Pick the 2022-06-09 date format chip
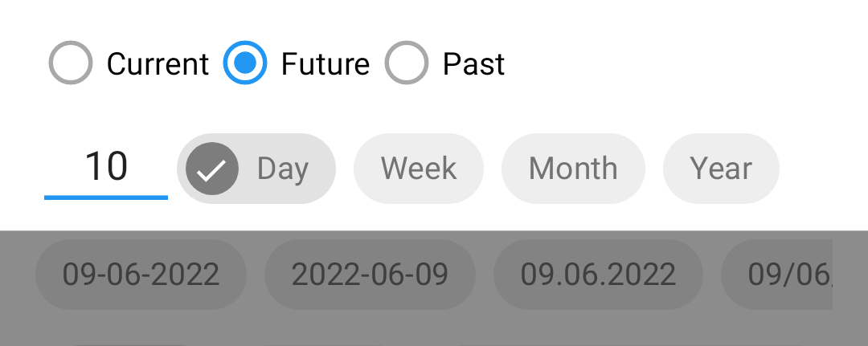This screenshot has height=346, width=868. (x=370, y=274)
